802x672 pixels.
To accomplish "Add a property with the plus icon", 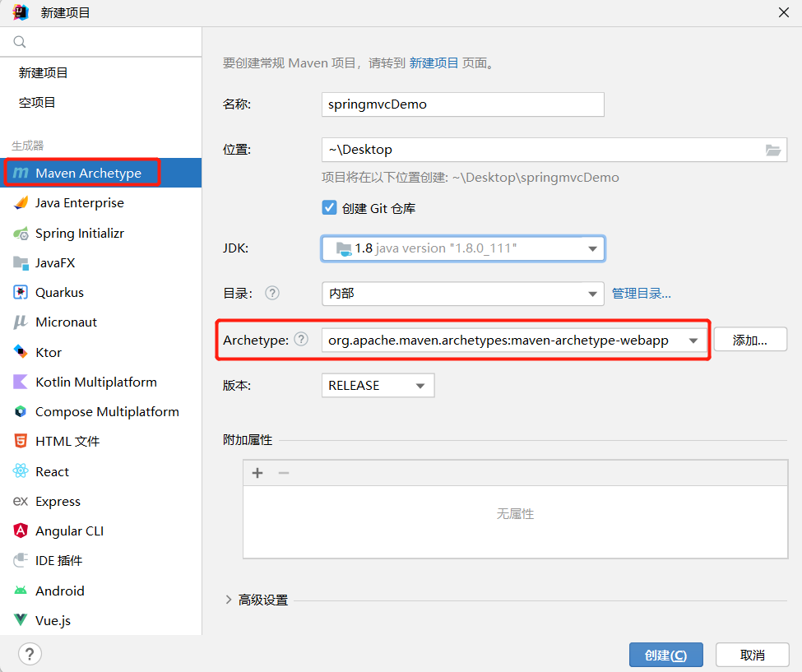I will [257, 473].
